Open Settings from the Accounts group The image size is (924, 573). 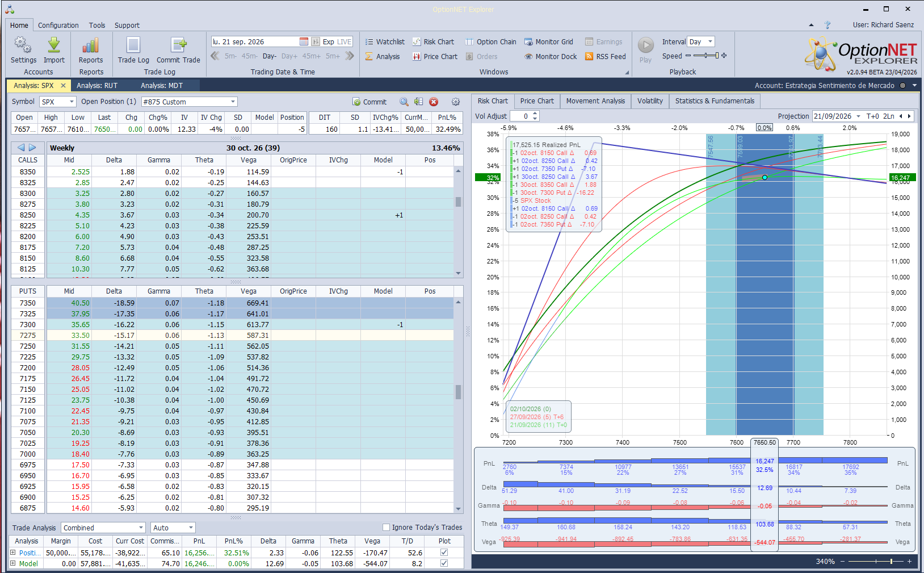23,50
